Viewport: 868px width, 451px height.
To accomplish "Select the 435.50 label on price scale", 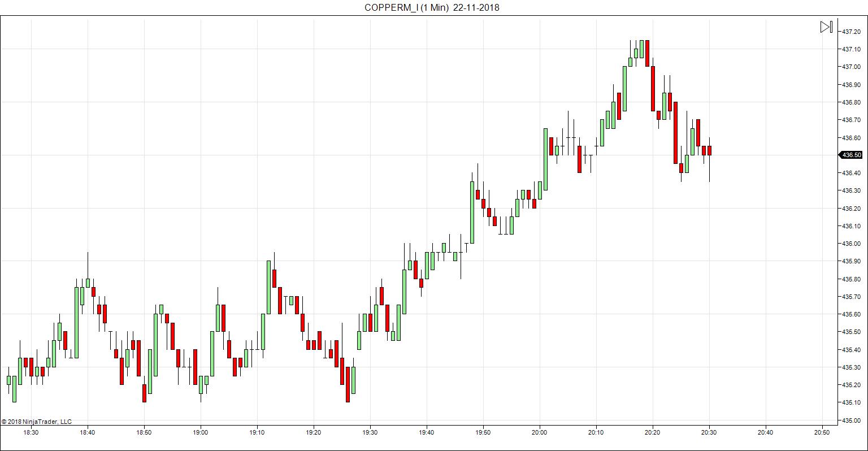I will [x=851, y=332].
